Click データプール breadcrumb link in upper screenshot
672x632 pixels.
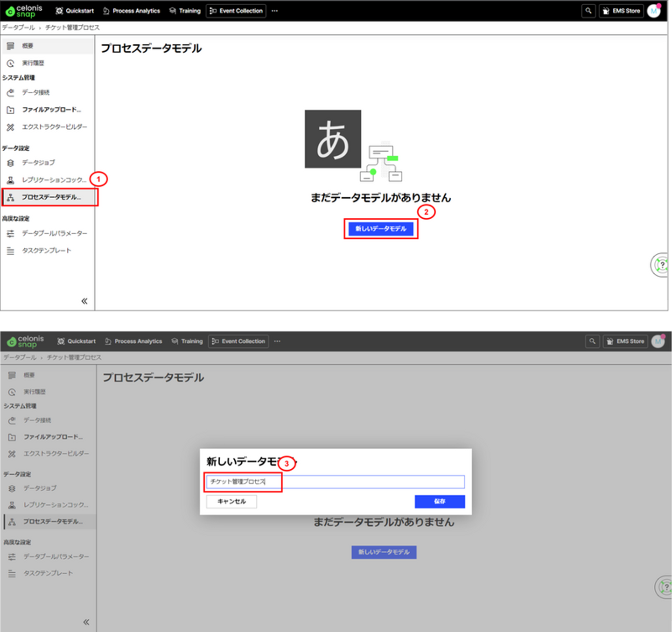(18, 28)
